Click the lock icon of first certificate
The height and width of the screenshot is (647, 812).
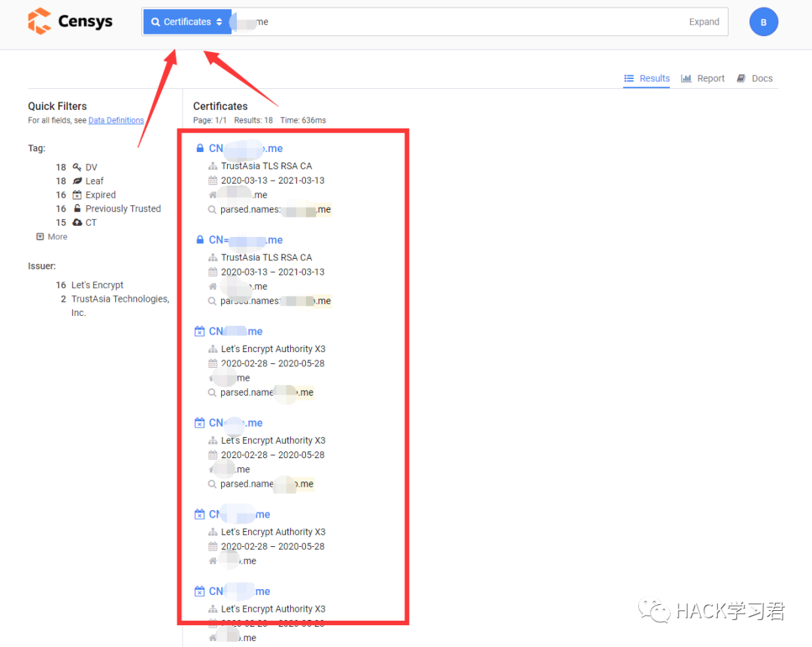(200, 148)
